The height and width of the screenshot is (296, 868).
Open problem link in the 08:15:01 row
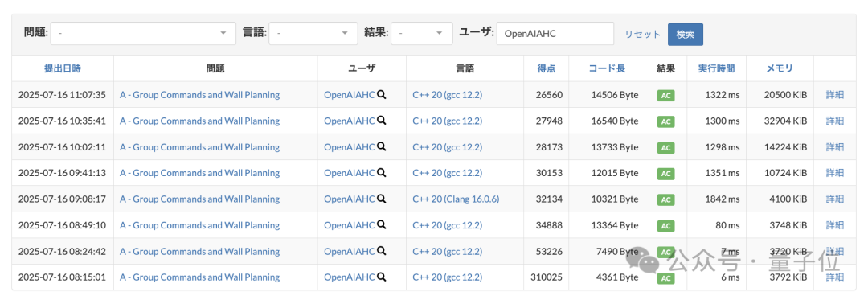[x=200, y=277]
